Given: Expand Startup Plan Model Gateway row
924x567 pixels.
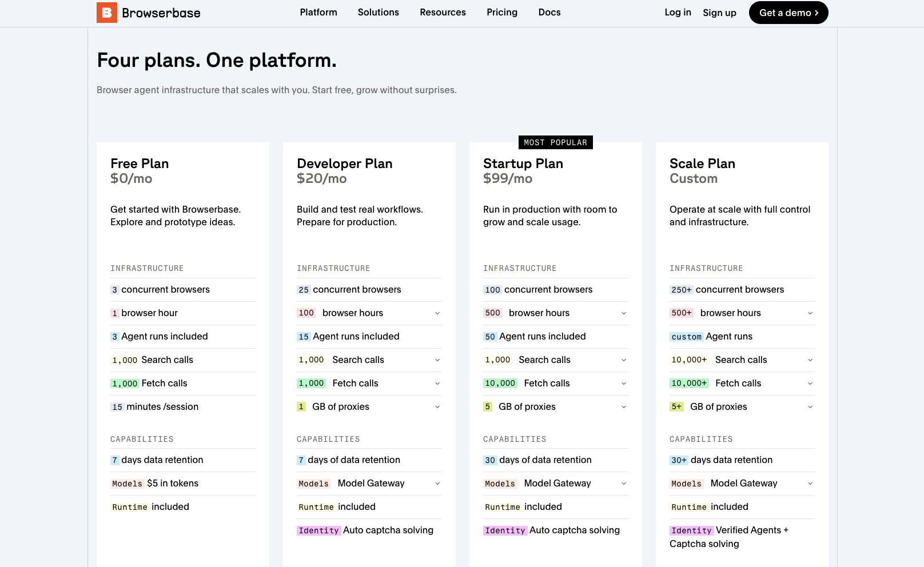Looking at the screenshot, I should [556, 484].
